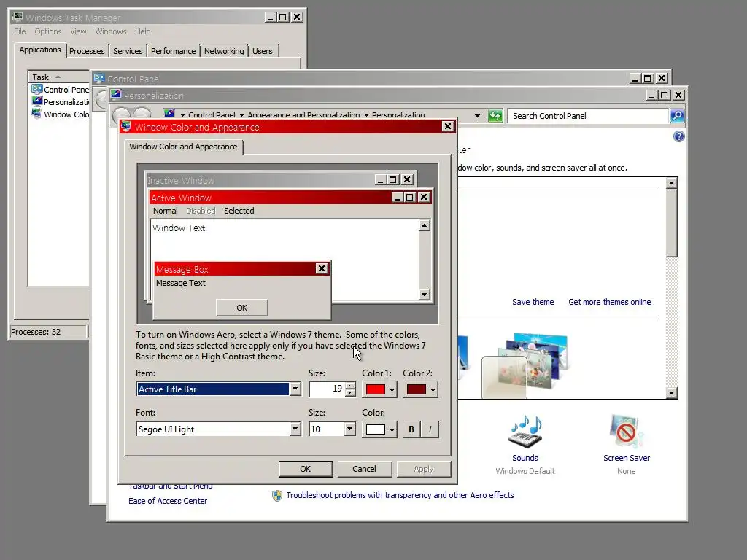Click the Personalization icon in Task Manager list
This screenshot has width=747, height=560.
[36, 101]
